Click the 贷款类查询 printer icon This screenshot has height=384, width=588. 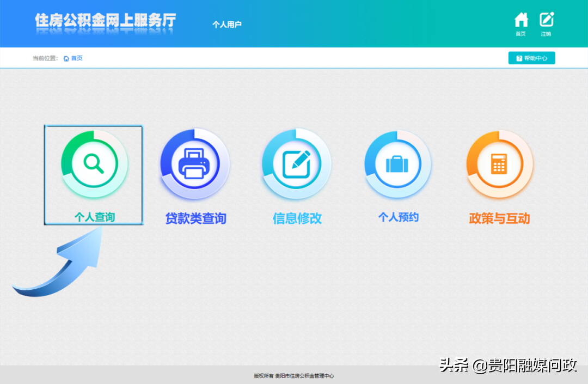click(194, 163)
